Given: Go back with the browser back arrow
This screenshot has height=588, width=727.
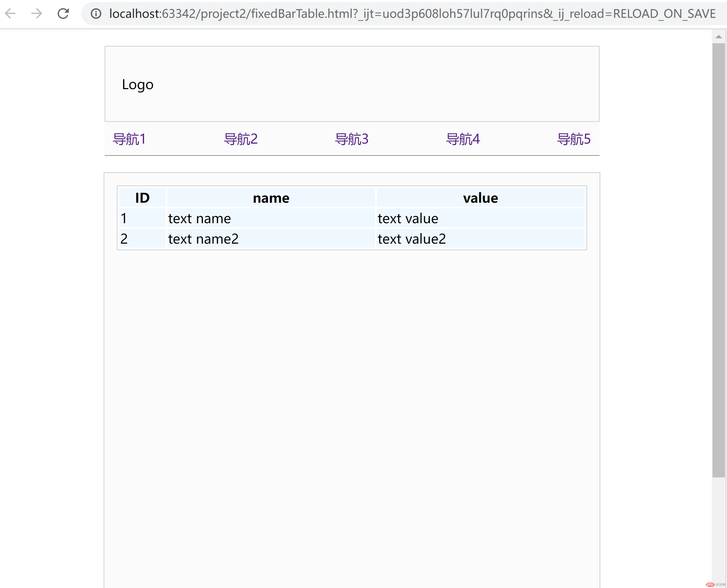Looking at the screenshot, I should pos(11,14).
